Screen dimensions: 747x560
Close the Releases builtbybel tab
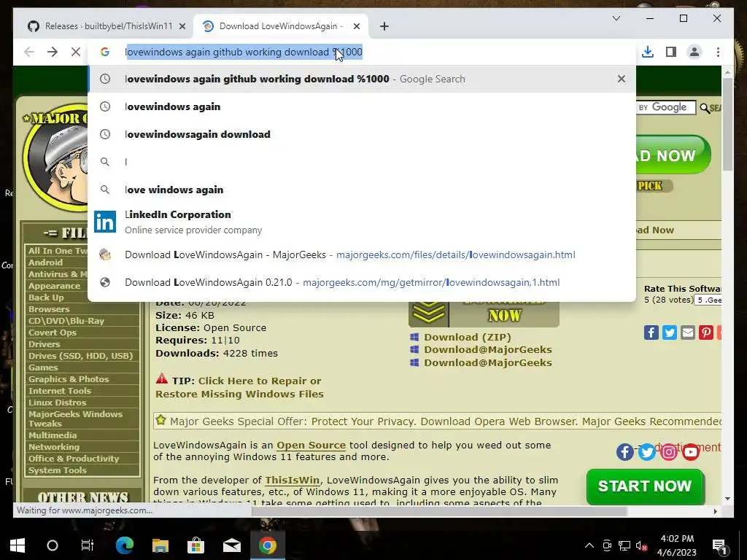(182, 26)
